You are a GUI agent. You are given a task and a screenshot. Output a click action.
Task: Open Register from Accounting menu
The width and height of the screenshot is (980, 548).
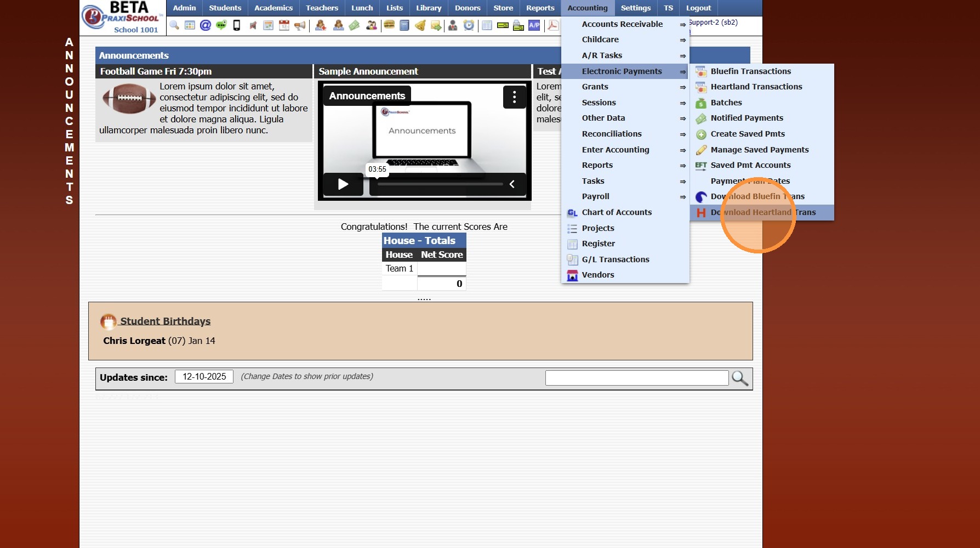pos(625,244)
